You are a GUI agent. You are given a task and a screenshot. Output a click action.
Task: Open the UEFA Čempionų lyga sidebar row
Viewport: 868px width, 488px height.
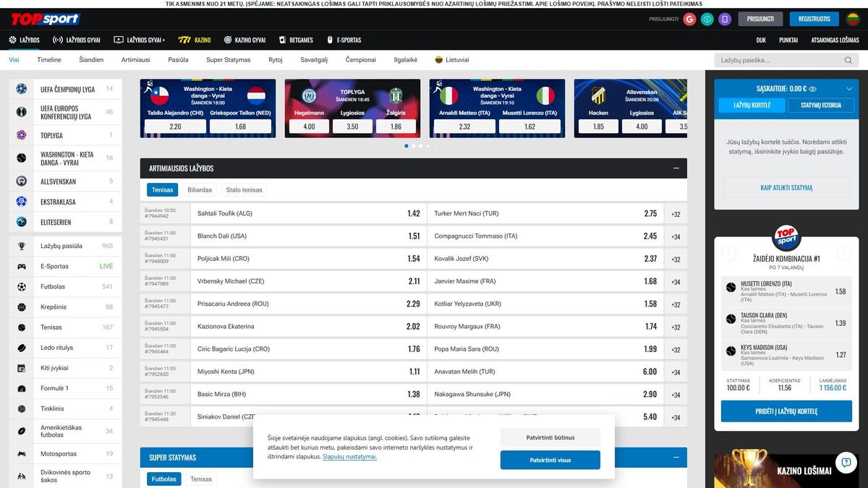click(x=66, y=90)
